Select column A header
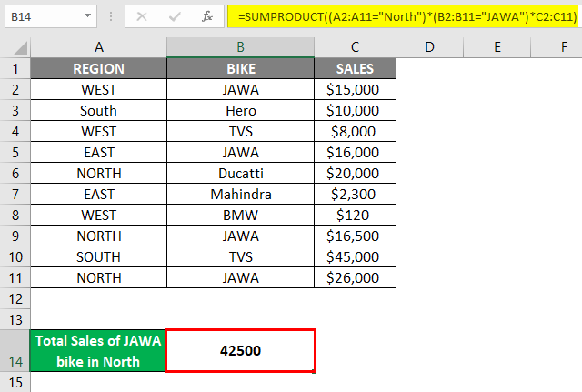Viewport: 582px width, 392px height. 98,46
